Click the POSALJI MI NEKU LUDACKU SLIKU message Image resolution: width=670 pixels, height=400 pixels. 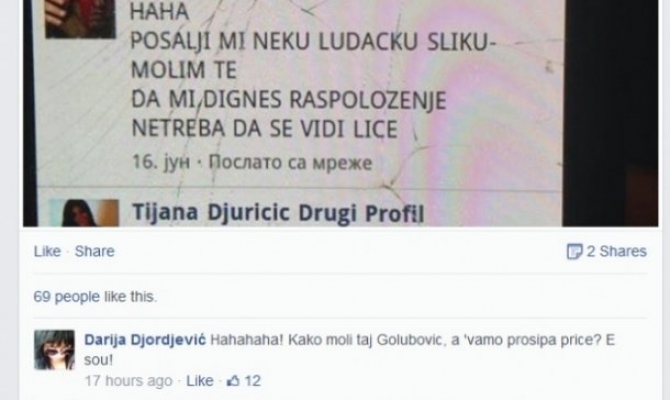313,42
